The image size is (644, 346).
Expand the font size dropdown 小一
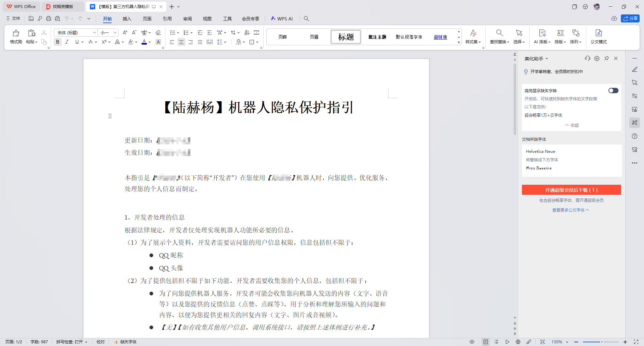115,33
